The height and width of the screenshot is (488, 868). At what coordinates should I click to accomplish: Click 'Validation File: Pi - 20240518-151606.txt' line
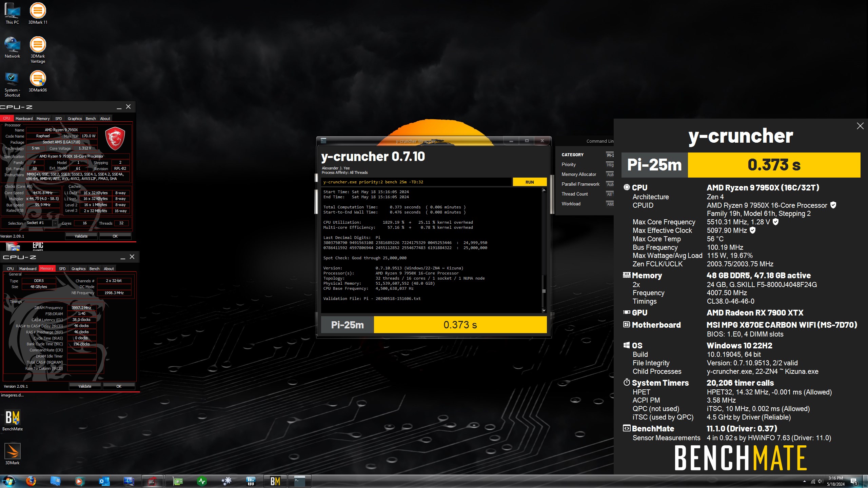tap(372, 299)
